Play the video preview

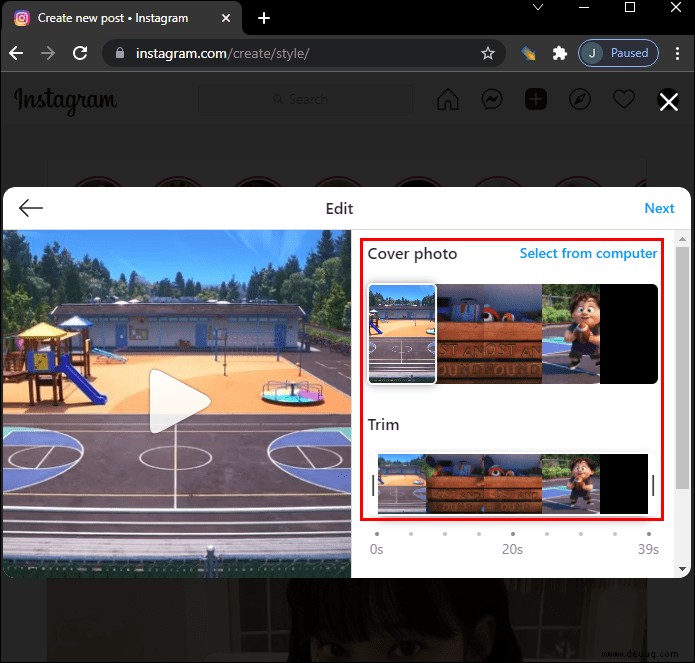pyautogui.click(x=179, y=401)
